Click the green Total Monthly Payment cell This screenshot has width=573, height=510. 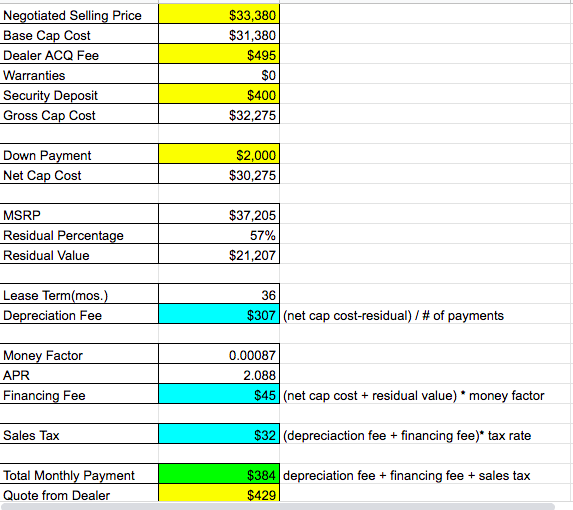pyautogui.click(x=219, y=474)
